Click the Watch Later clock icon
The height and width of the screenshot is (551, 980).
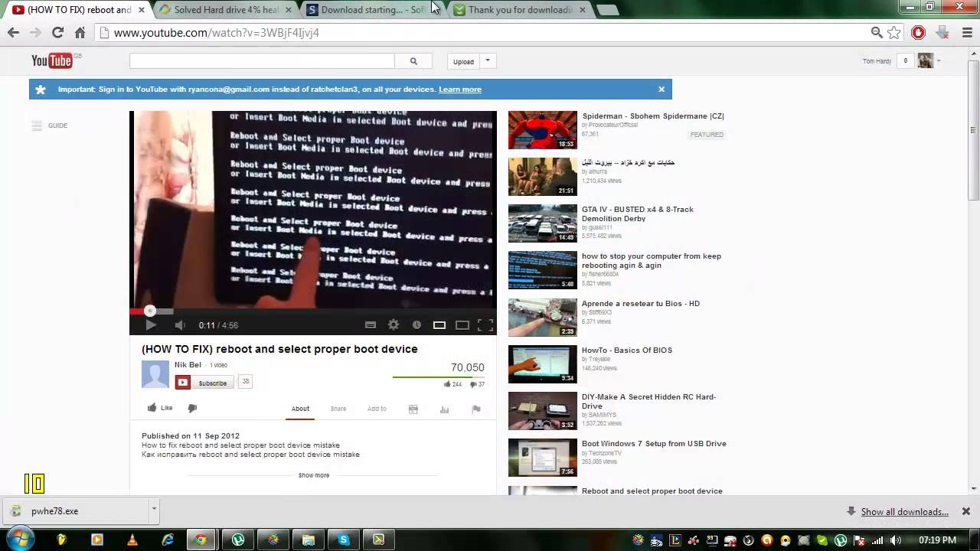click(416, 325)
